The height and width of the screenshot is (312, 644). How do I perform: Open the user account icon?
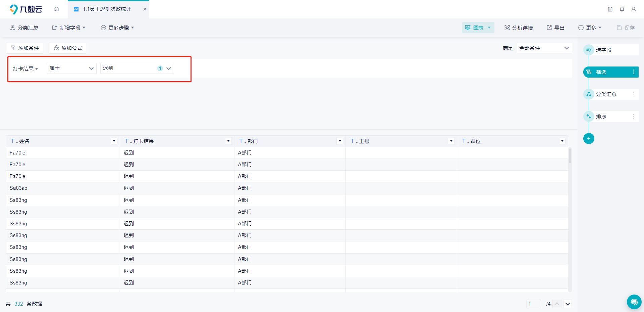click(x=634, y=9)
